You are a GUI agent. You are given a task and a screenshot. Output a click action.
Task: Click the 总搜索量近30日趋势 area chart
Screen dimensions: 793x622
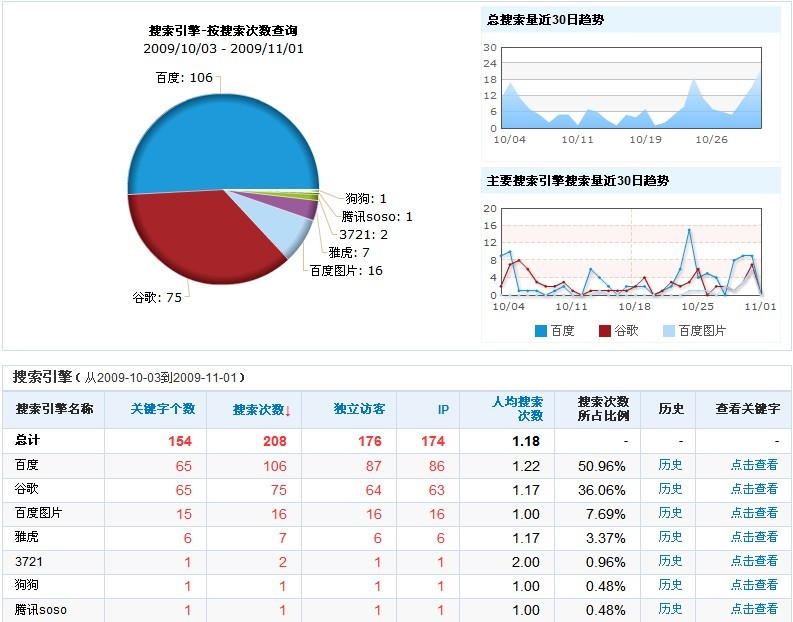click(x=631, y=88)
